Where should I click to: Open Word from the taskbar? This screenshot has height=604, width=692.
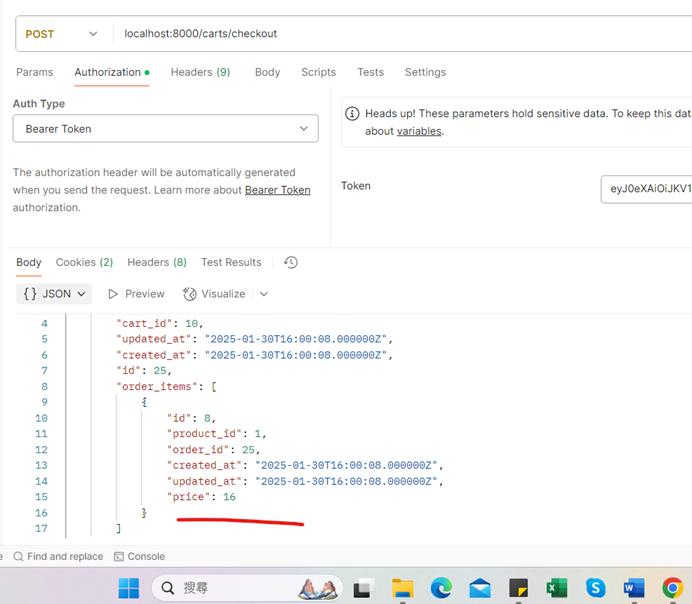[x=634, y=588]
